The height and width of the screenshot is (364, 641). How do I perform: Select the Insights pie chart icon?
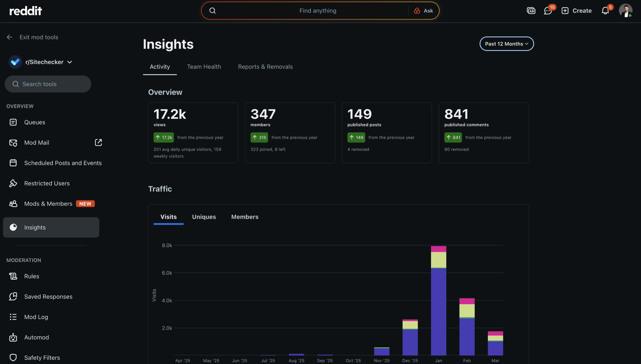[13, 227]
